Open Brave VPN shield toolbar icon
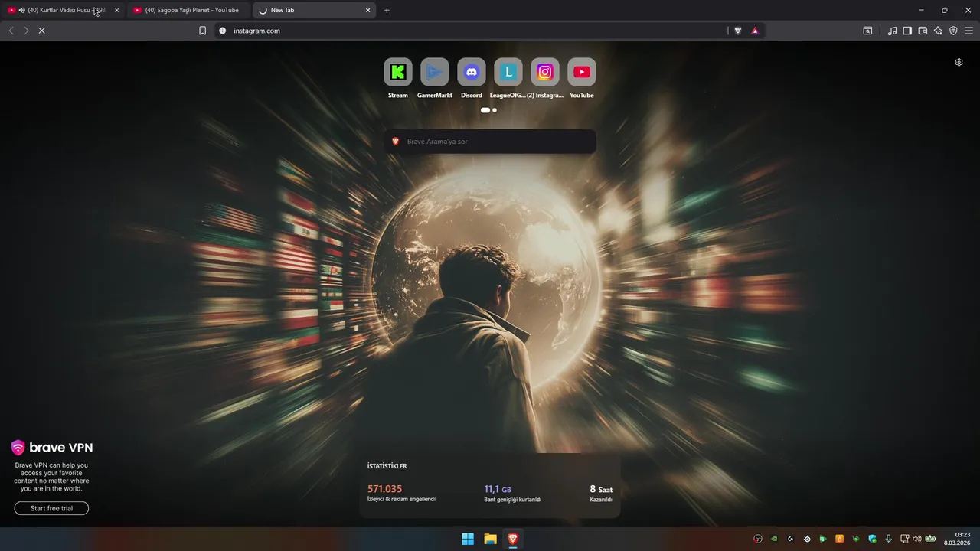Image resolution: width=980 pixels, height=551 pixels. [953, 31]
